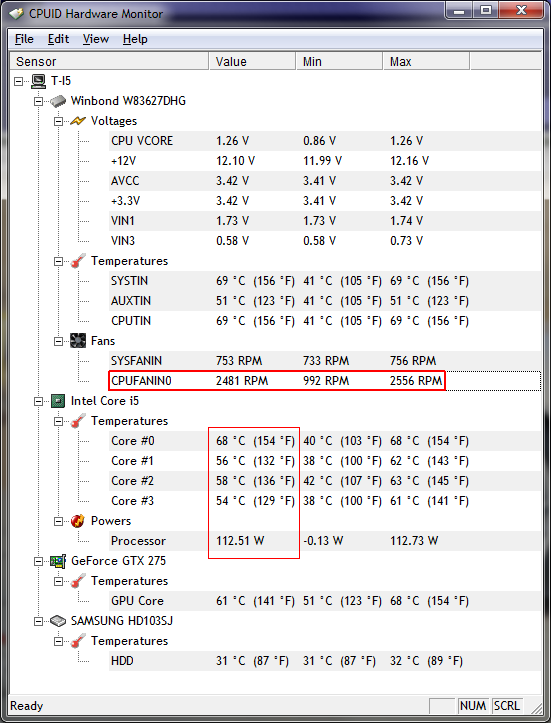Image resolution: width=551 pixels, height=723 pixels.
Task: Select the AVCC voltage row
Action: pos(325,181)
